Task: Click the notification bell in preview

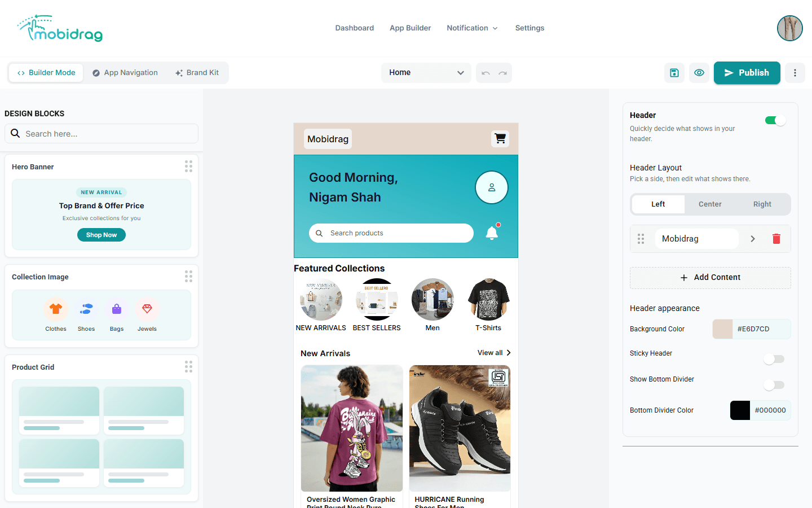Action: pyautogui.click(x=492, y=233)
